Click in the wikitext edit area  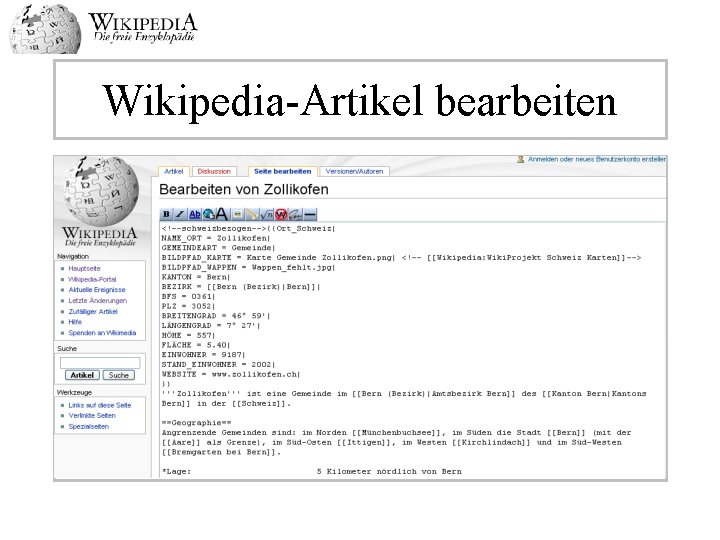pyautogui.click(x=412, y=350)
